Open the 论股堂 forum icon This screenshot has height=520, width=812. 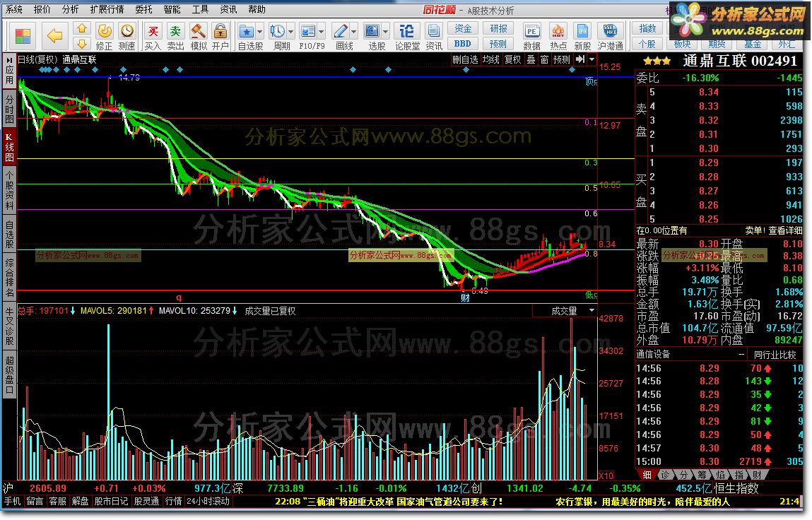point(407,32)
